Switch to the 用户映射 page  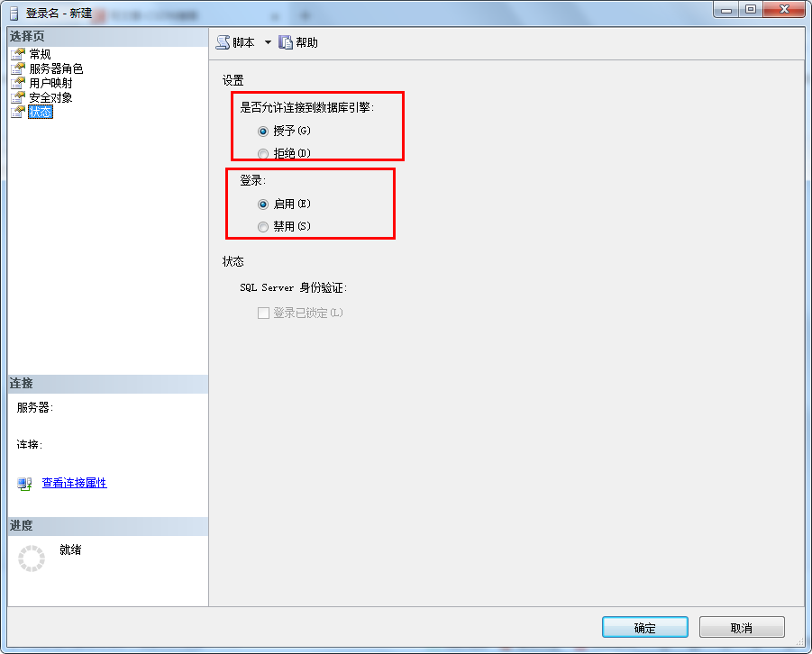coord(50,83)
